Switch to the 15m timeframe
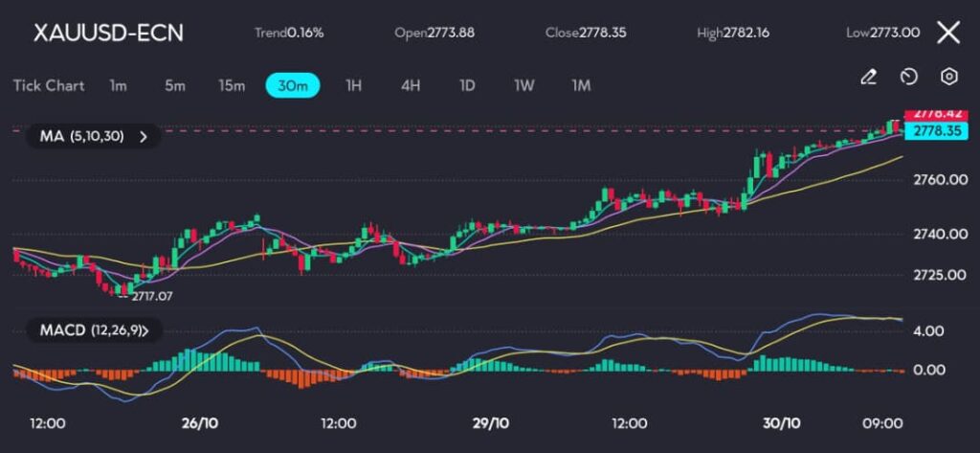Image resolution: width=980 pixels, height=453 pixels. (x=232, y=85)
